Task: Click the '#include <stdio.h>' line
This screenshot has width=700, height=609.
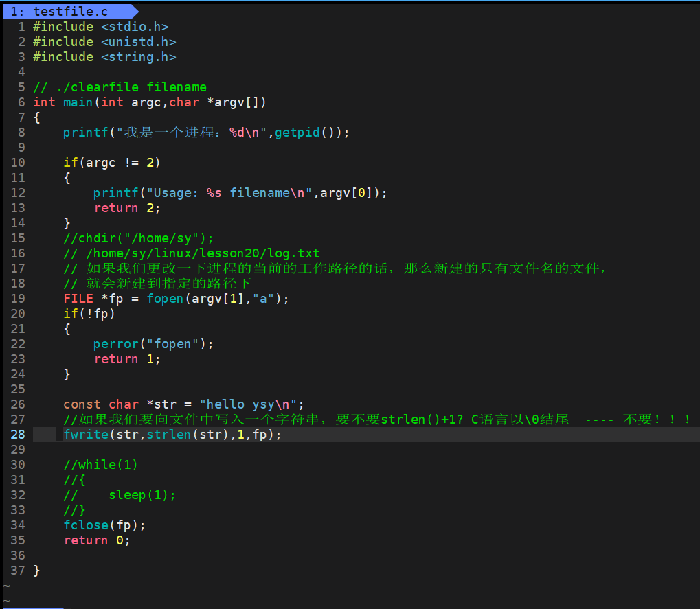Action: (101, 27)
